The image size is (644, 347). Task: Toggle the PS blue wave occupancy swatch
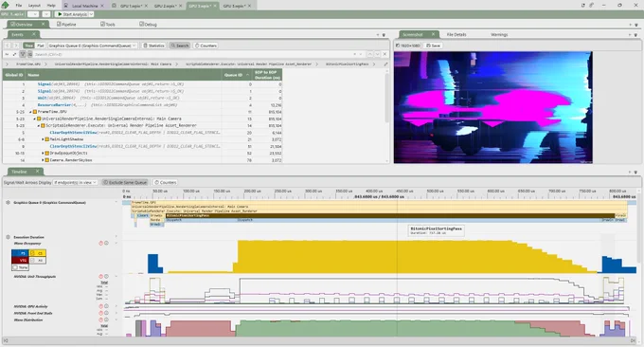click(20, 253)
